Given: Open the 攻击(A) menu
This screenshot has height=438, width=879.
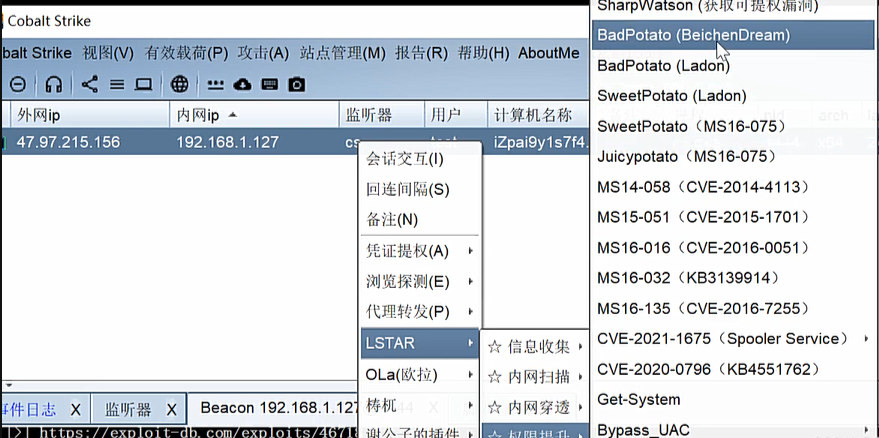Looking at the screenshot, I should [263, 53].
